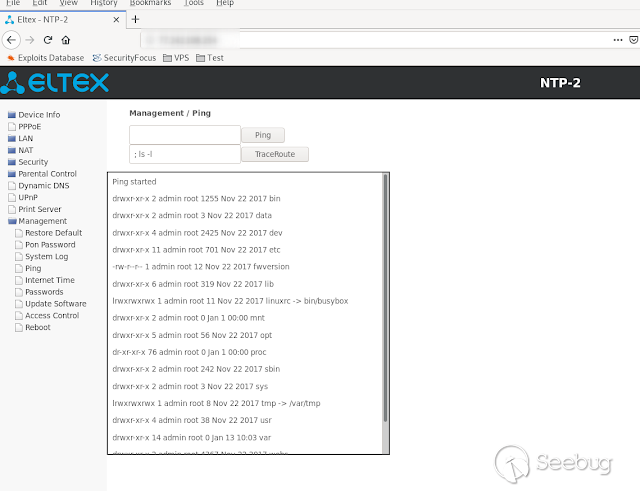Click the TraceRoute input containing '; ls -l'
This screenshot has height=491, width=640.
(185, 154)
